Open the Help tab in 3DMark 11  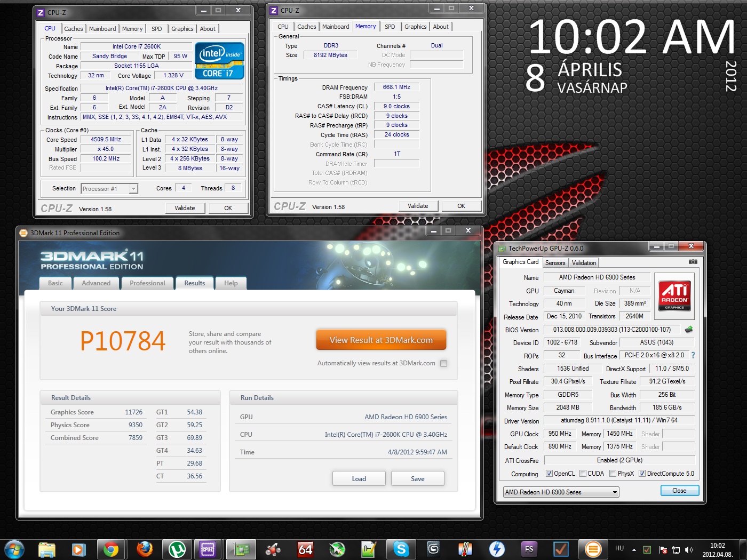tap(231, 283)
